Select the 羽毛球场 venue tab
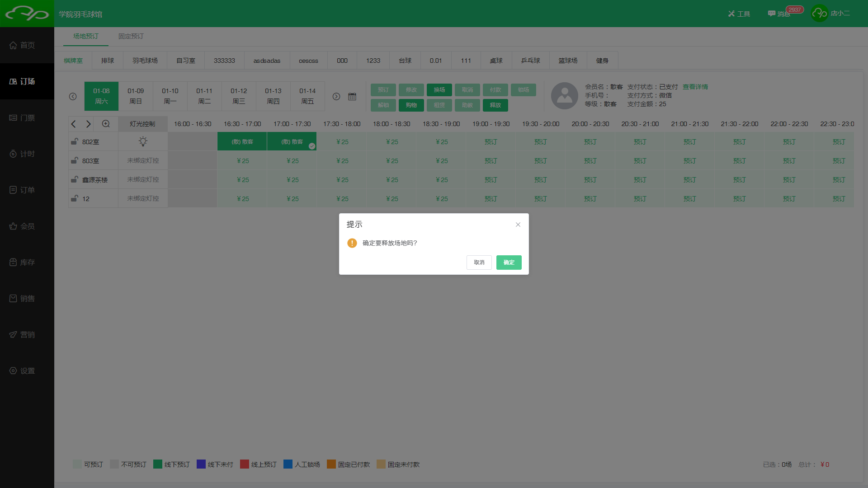The image size is (868, 488). 145,61
